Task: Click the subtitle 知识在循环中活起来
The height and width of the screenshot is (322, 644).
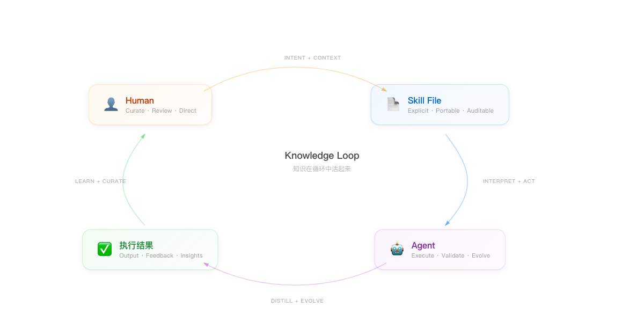Action: click(x=322, y=169)
